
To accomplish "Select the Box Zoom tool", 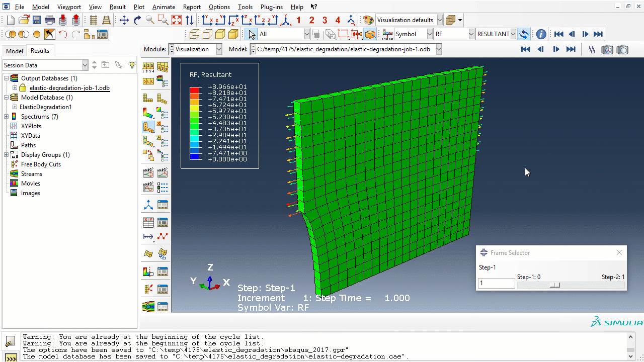I will (164, 20).
